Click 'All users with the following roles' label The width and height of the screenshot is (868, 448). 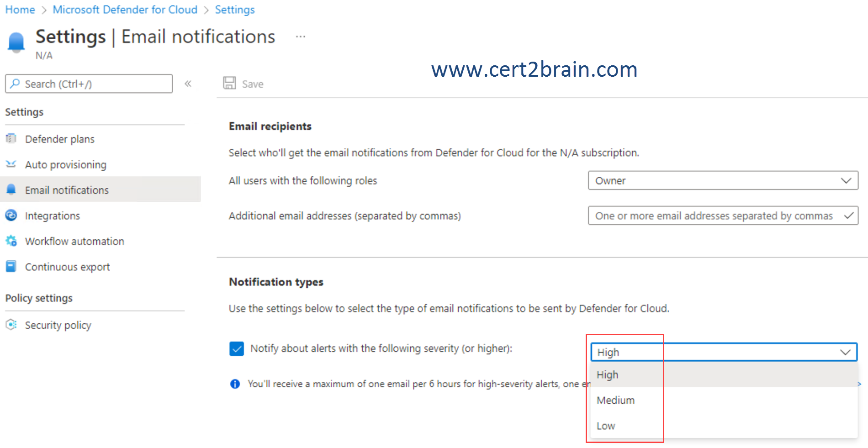click(x=303, y=181)
